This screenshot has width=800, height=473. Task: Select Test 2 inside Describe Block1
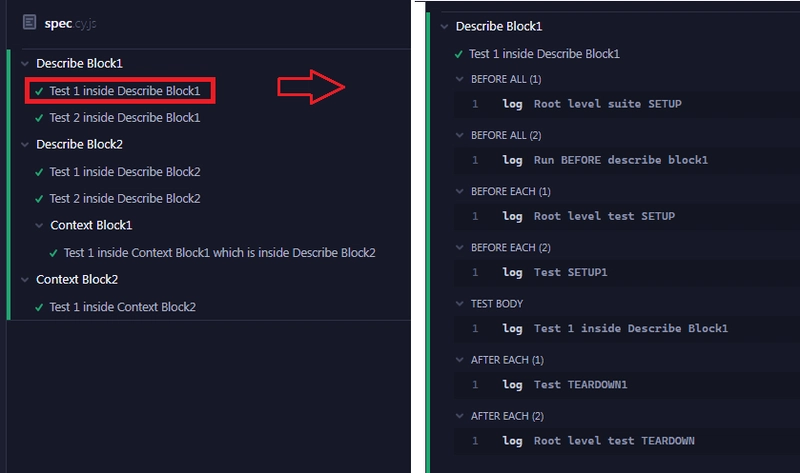tap(125, 118)
